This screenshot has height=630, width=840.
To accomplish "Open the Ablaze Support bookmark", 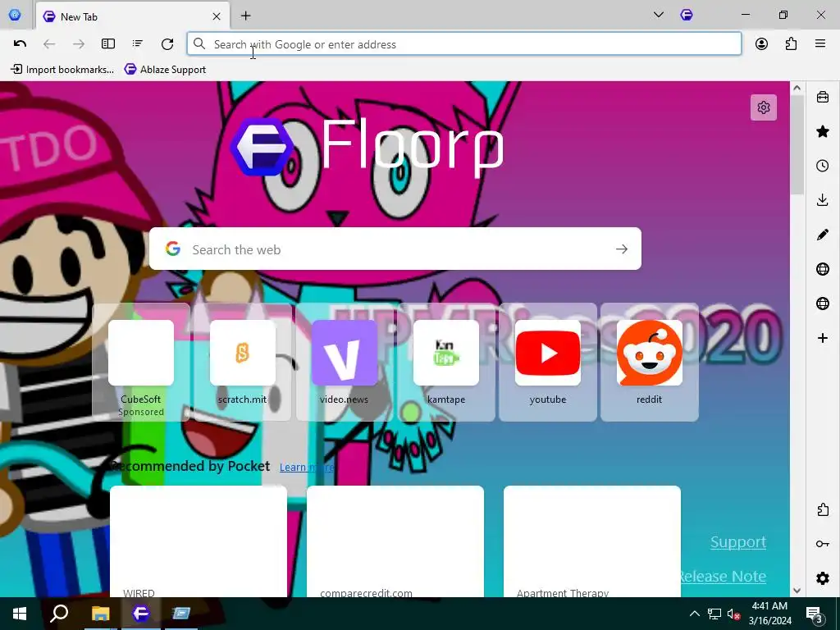I will [x=165, y=69].
